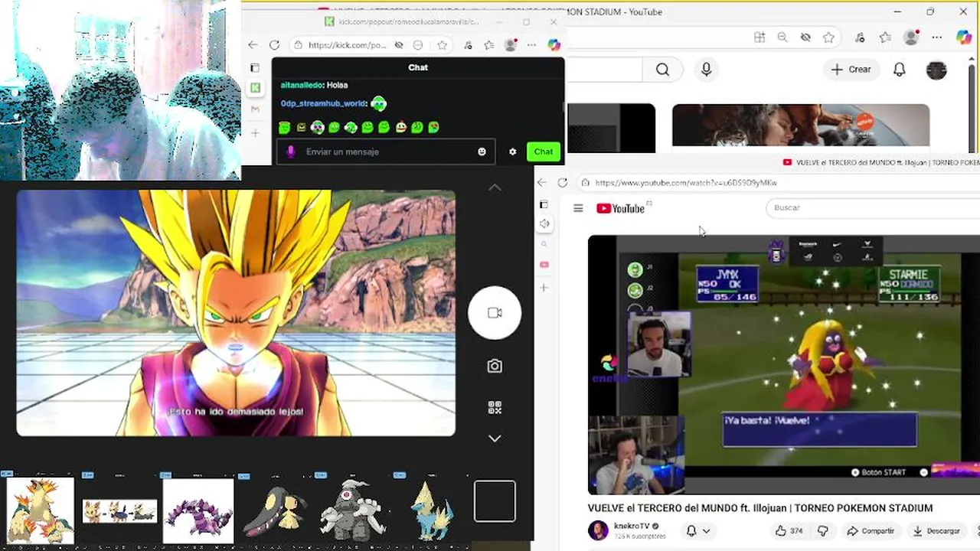Open the right recommended video thumbnail
Viewport: 980px width, 551px height.
tap(801, 125)
